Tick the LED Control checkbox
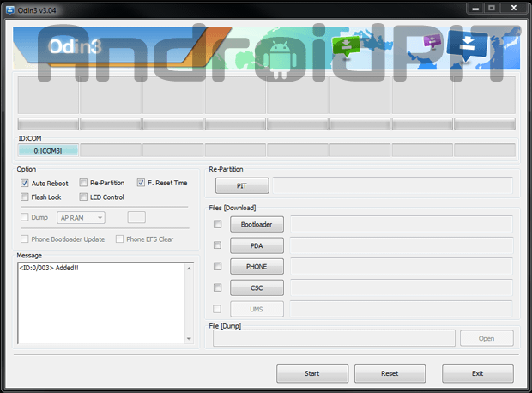The width and height of the screenshot is (532, 393). pyautogui.click(x=83, y=196)
